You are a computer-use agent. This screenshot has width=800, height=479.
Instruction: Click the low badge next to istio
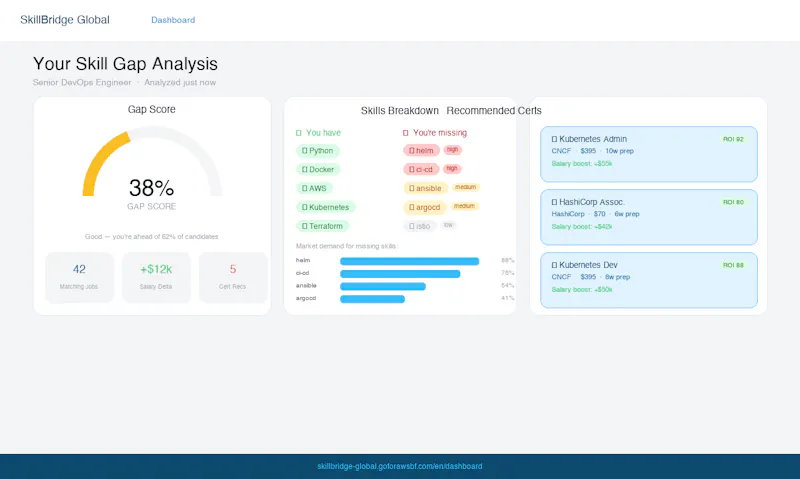click(448, 225)
